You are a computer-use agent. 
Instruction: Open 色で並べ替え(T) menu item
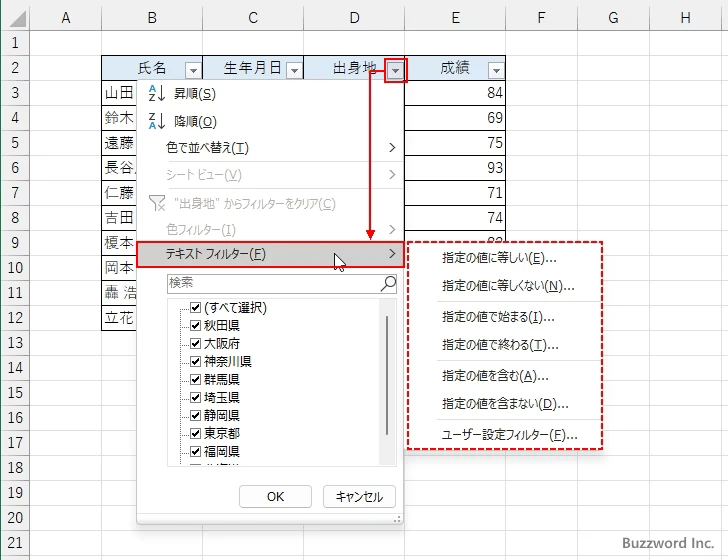tap(270, 148)
